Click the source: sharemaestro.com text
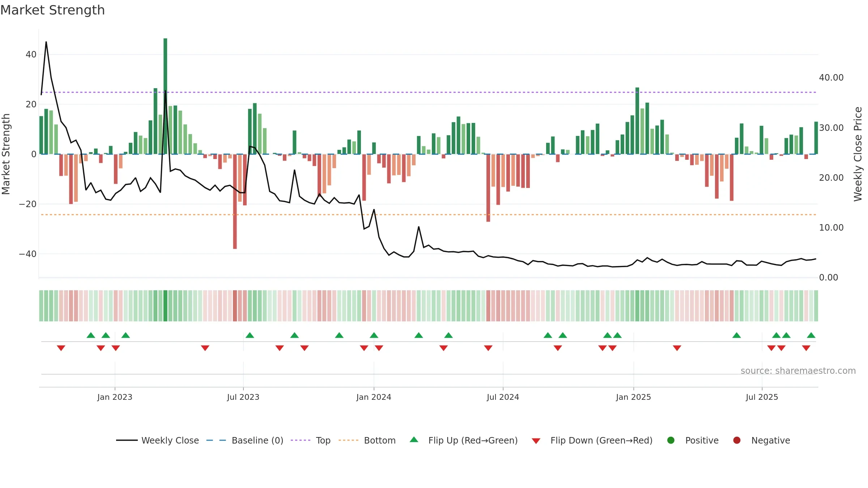This screenshot has height=488, width=868. 798,371
